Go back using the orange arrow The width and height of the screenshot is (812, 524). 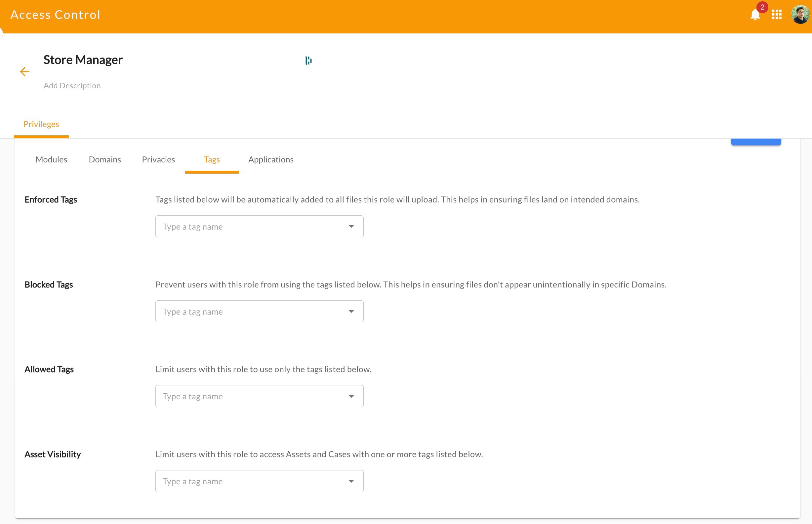tap(24, 72)
